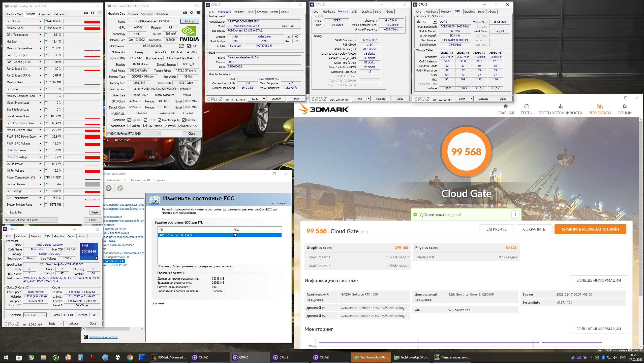644x363 pixels.
Task: Click the Windows Start button
Action: pos(6,357)
